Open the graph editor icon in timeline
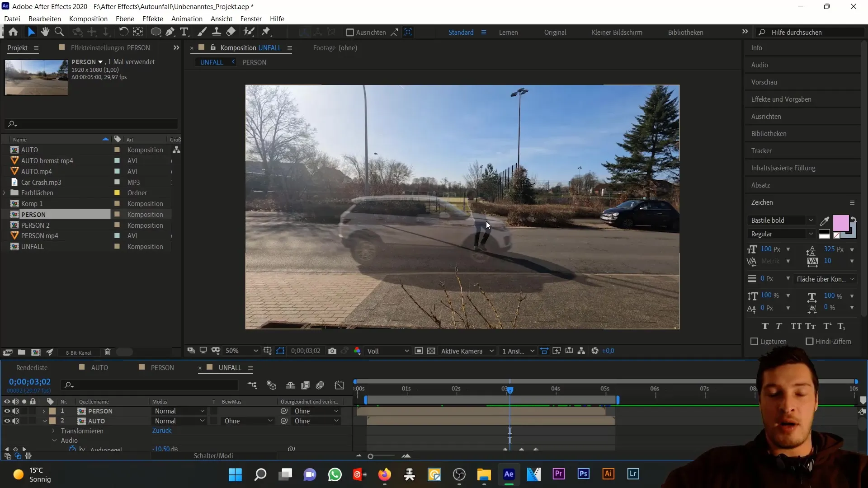This screenshot has height=488, width=868. tap(340, 385)
